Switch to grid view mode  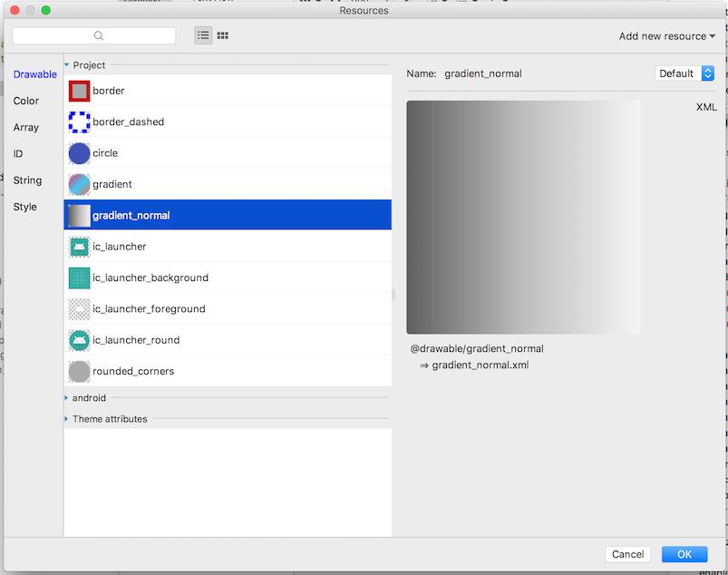pos(223,35)
